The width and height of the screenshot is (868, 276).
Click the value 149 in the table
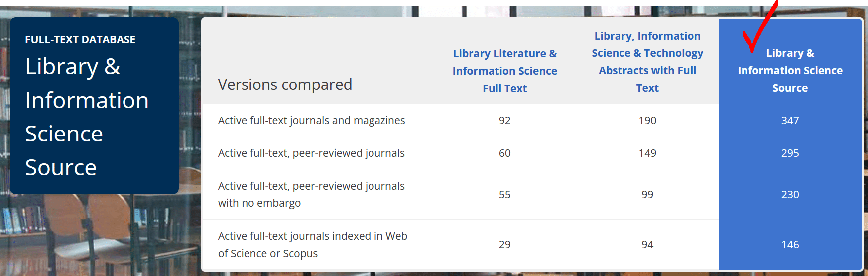[647, 153]
